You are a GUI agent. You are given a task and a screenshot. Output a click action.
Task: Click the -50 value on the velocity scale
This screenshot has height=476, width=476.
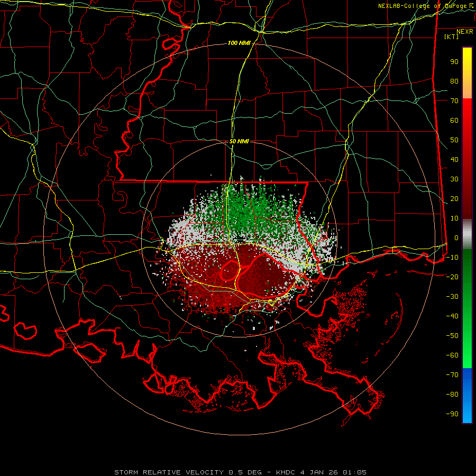coord(452,336)
